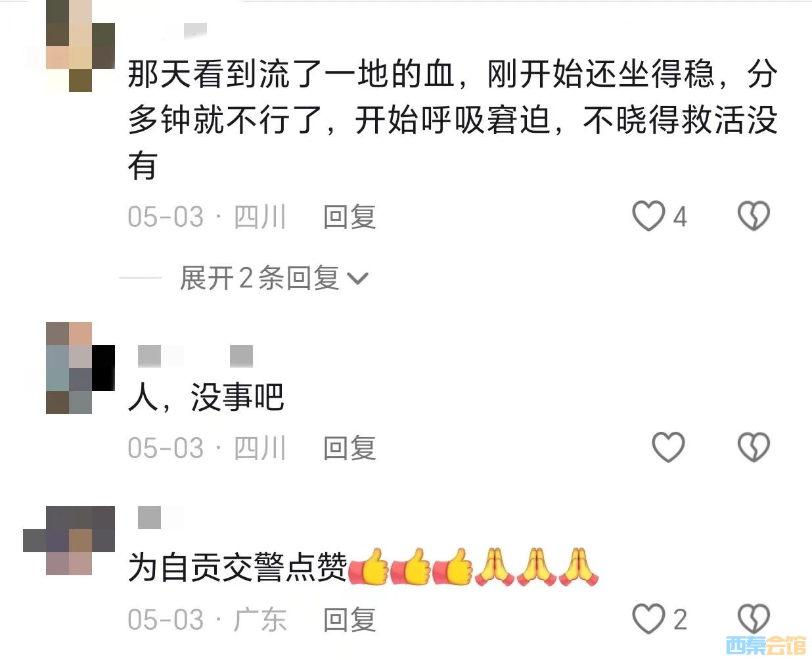Select the comment text starting 那天看到流了一地的血
The image size is (812, 660).
pyautogui.click(x=453, y=119)
